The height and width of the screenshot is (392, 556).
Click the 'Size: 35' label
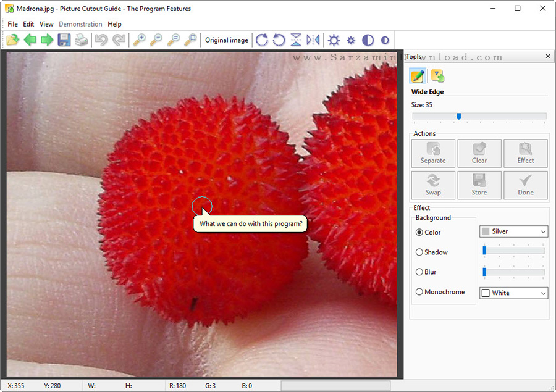point(421,105)
